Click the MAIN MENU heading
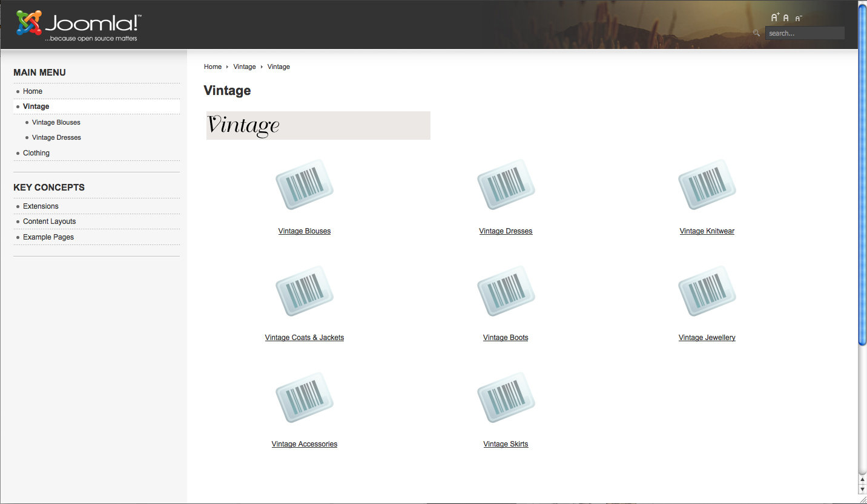 39,73
